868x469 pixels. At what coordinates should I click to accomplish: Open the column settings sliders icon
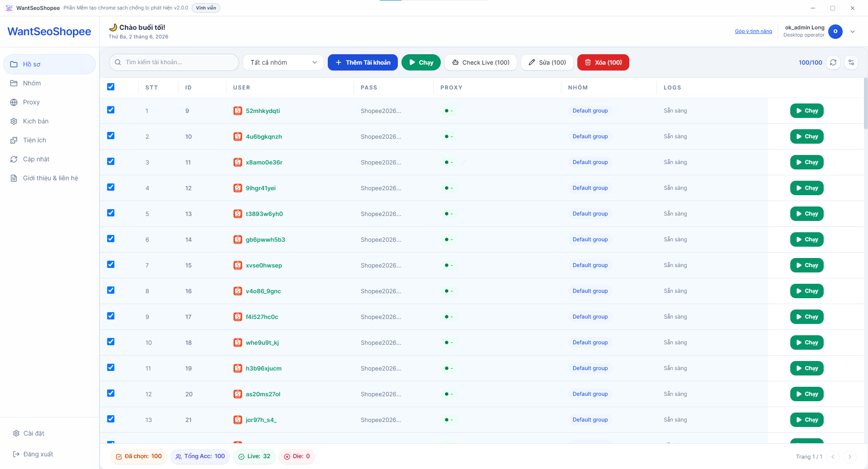851,62
